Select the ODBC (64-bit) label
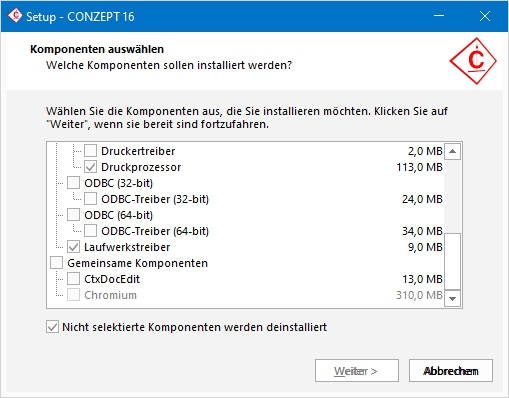The width and height of the screenshot is (509, 398). (x=118, y=215)
